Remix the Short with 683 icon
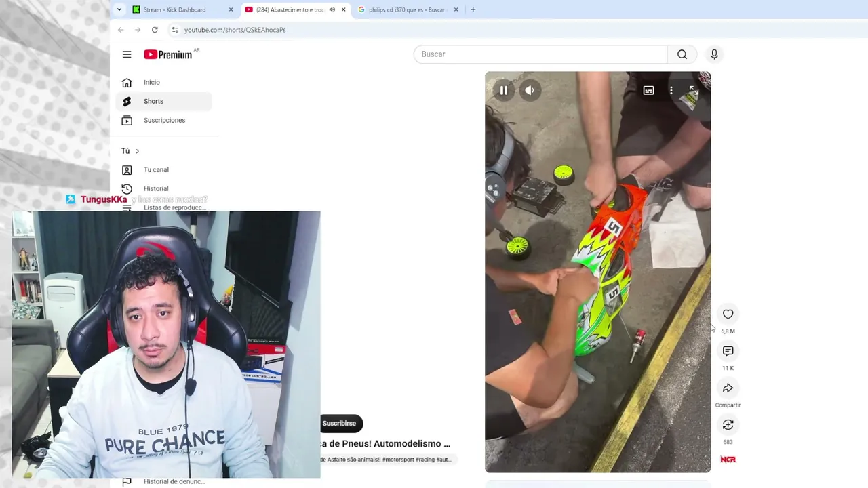This screenshot has width=868, height=488. pos(728,424)
